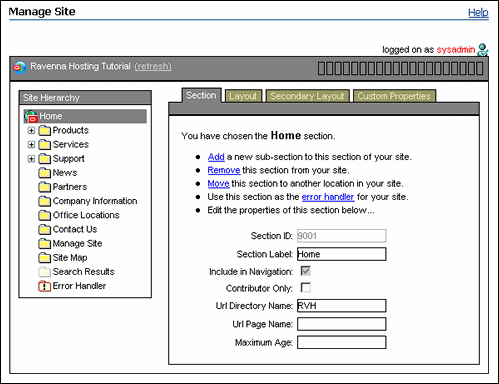Toggle the Include in Navigation checkbox
Viewport: 499px width, 384px height.
[305, 271]
